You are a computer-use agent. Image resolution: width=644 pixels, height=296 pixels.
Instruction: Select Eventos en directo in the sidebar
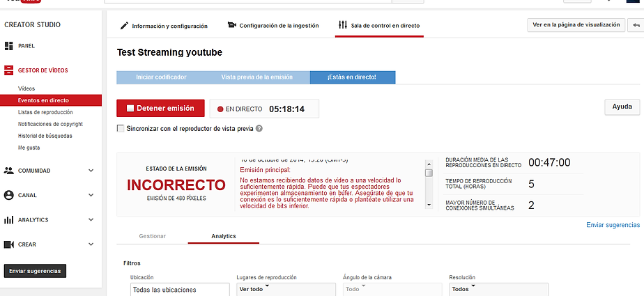coord(51,100)
